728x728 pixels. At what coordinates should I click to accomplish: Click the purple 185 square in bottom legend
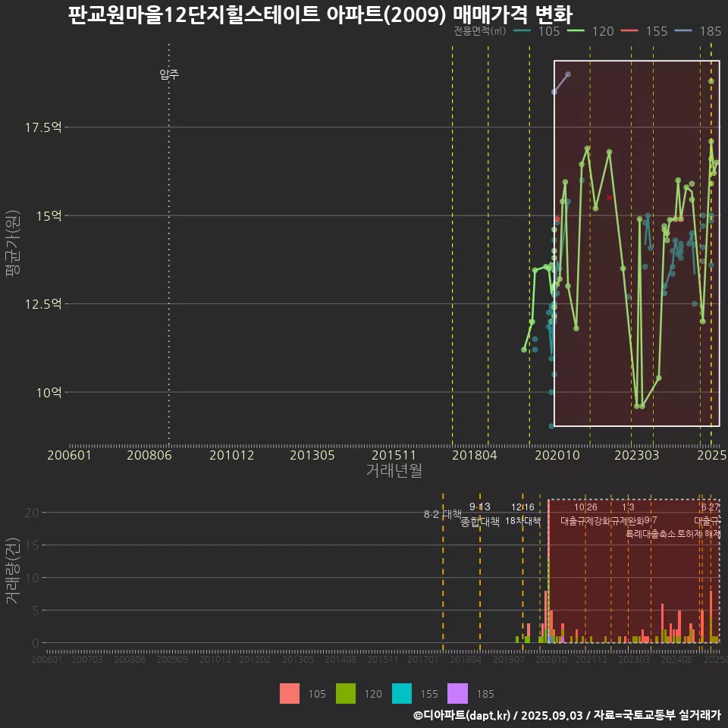pyautogui.click(x=457, y=694)
